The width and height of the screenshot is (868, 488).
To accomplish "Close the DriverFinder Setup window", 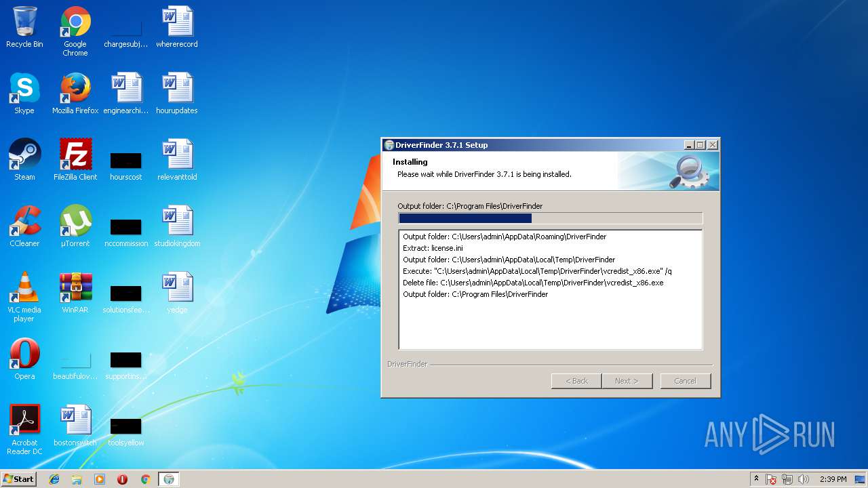I will (712, 145).
